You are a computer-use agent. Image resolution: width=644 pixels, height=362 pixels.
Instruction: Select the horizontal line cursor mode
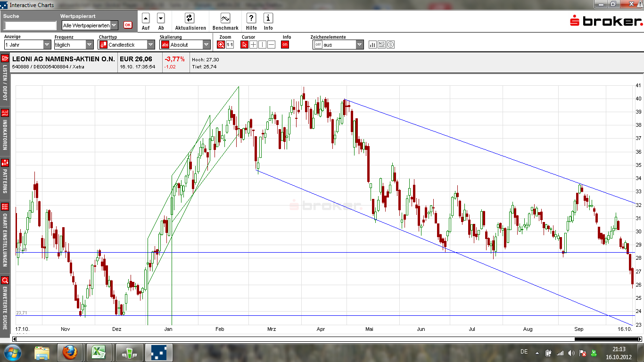pyautogui.click(x=271, y=45)
